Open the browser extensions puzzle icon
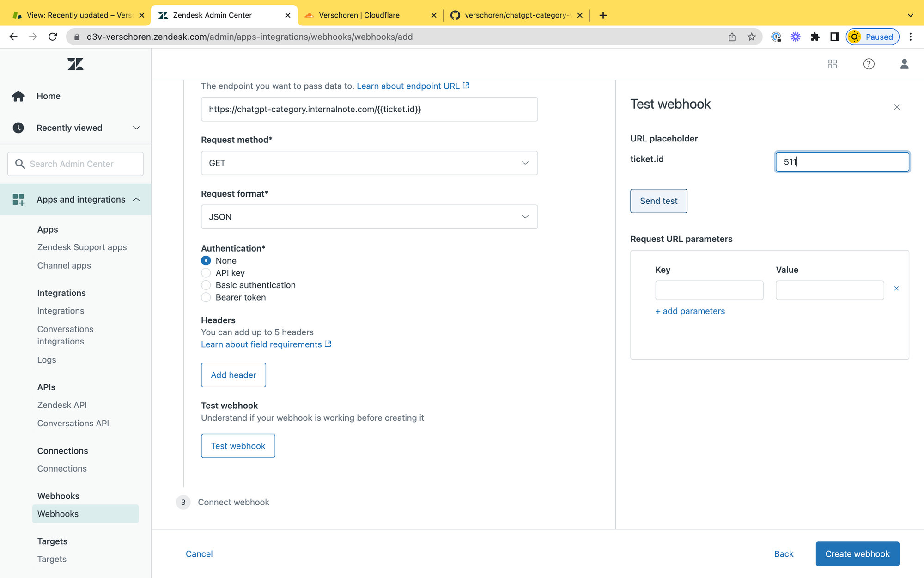 815,37
